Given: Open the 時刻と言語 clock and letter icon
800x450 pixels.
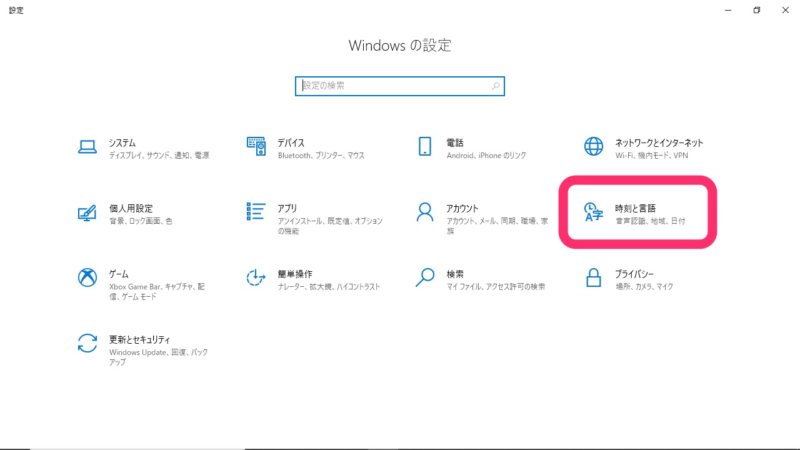Looking at the screenshot, I should (x=593, y=212).
